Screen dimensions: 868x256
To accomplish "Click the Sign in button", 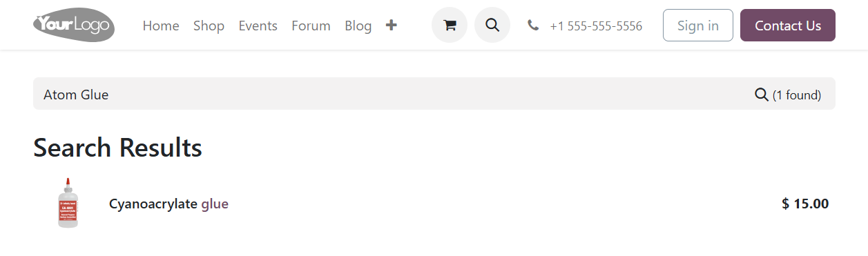I will [698, 26].
